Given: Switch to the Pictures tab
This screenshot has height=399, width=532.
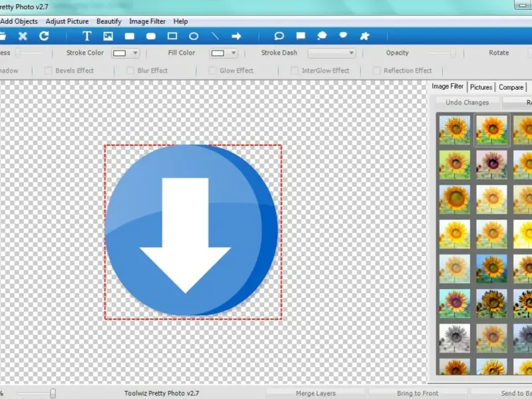Looking at the screenshot, I should 481,87.
